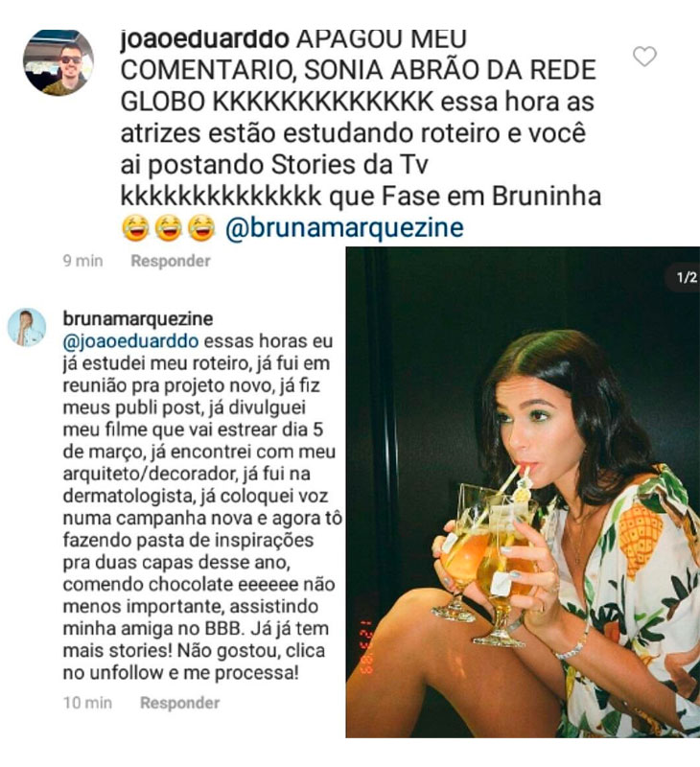Open the @brunamarquezine mention link

click(x=344, y=227)
